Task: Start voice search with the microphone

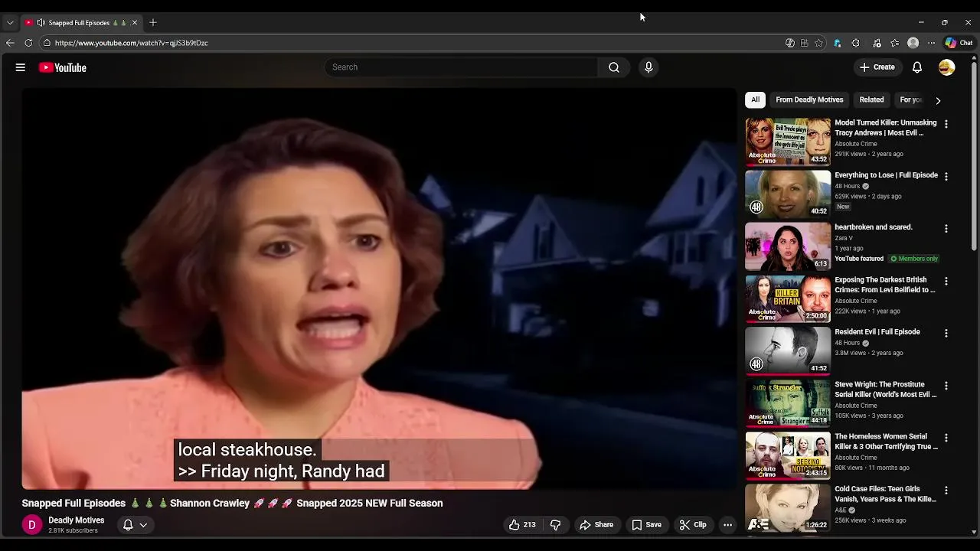Action: coord(648,67)
